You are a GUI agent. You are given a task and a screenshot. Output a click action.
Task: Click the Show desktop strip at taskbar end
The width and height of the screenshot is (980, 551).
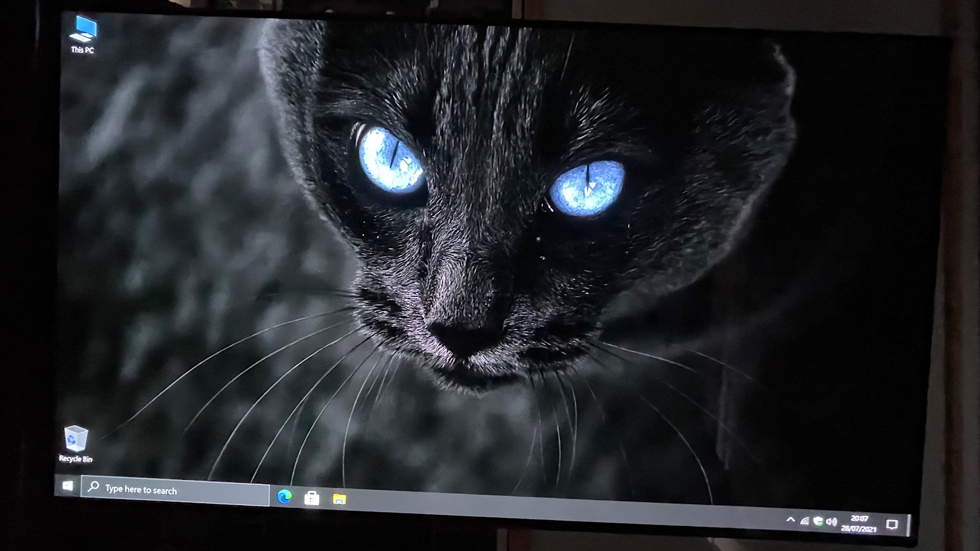(909, 525)
